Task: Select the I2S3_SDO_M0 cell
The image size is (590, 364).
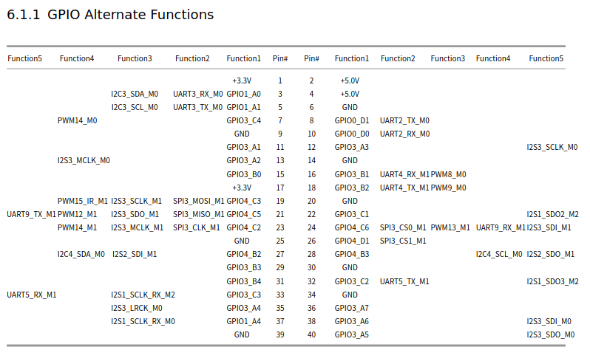Action: click(550, 334)
